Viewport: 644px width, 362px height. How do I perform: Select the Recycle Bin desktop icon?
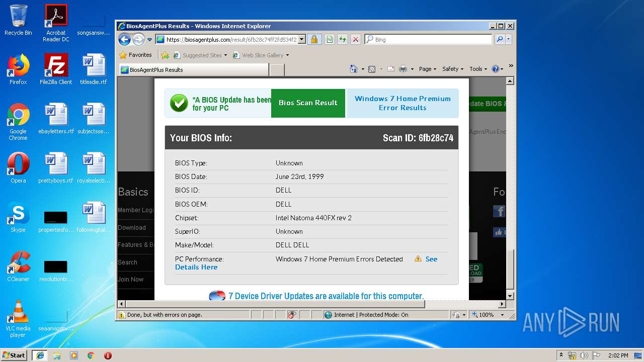point(18,20)
